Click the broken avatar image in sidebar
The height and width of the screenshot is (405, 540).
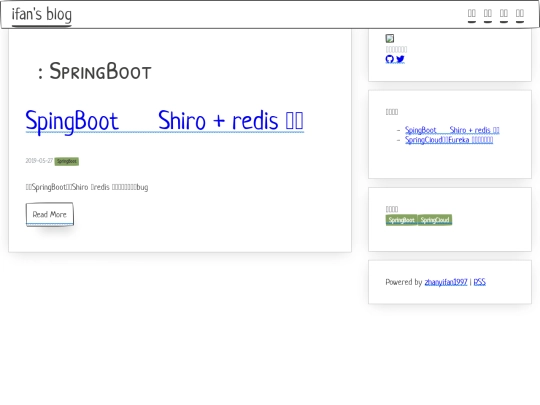click(390, 38)
